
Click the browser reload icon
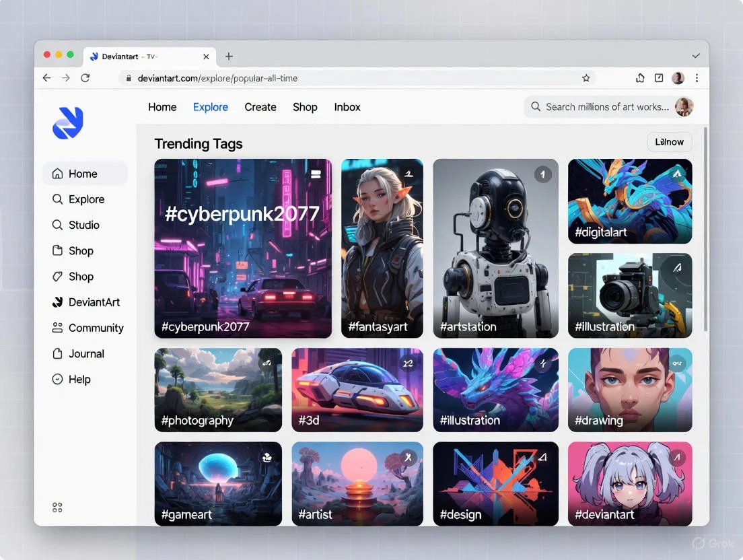tap(85, 78)
